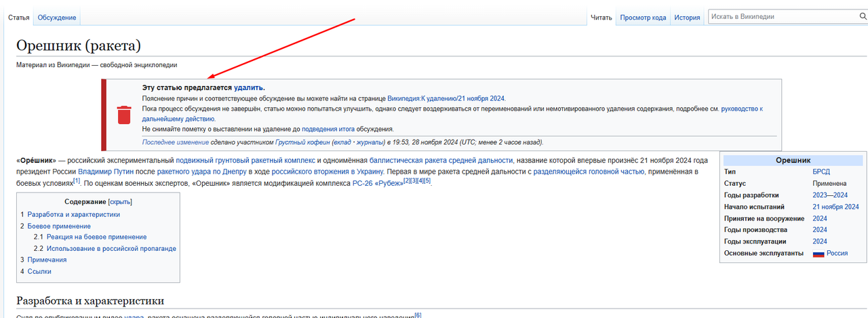Open the БРСД link in infobox
The image size is (868, 318).
pos(821,172)
